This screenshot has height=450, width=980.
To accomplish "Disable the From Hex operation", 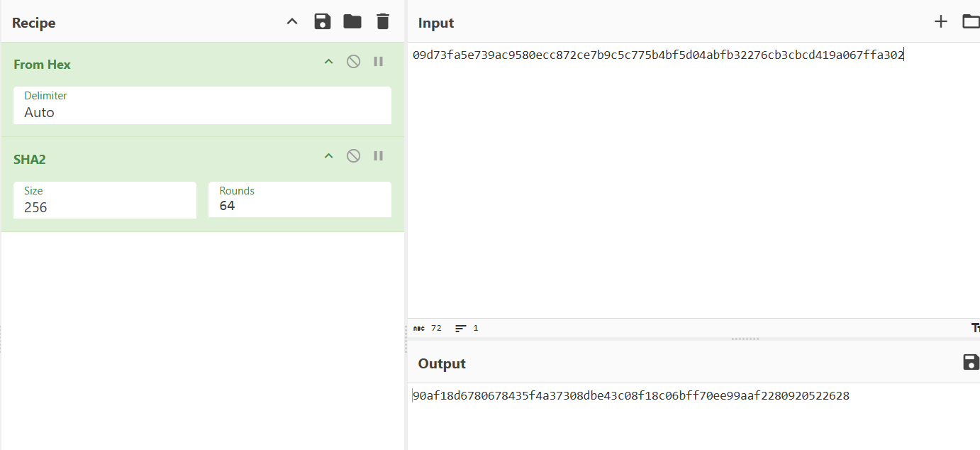I will coord(353,62).
